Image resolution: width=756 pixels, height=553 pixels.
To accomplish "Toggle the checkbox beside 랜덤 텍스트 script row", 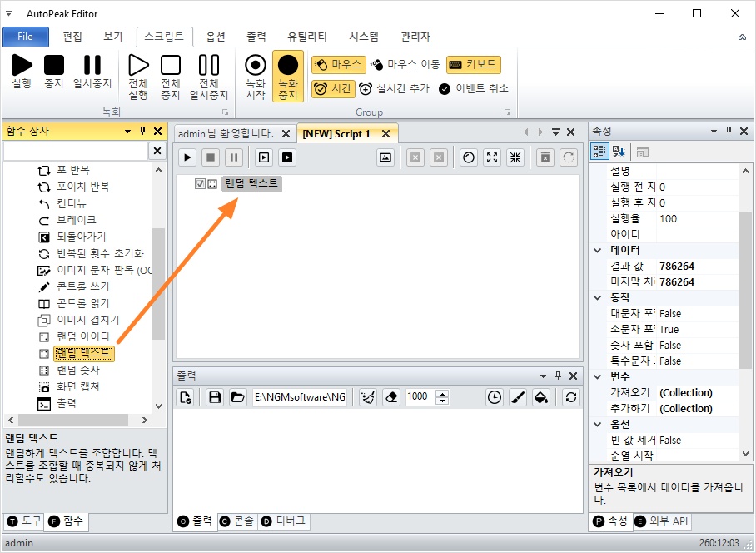I will coord(200,184).
